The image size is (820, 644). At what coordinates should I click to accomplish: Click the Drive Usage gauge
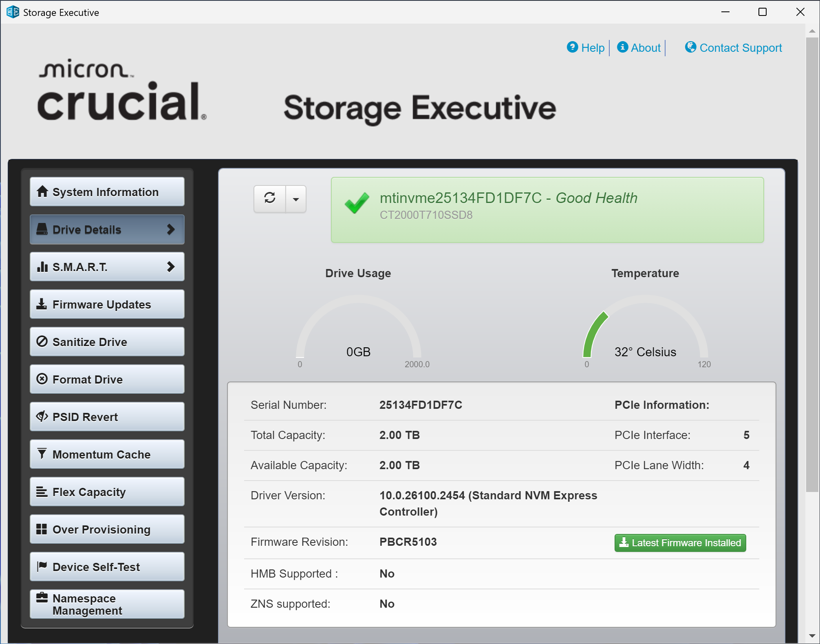[358, 326]
